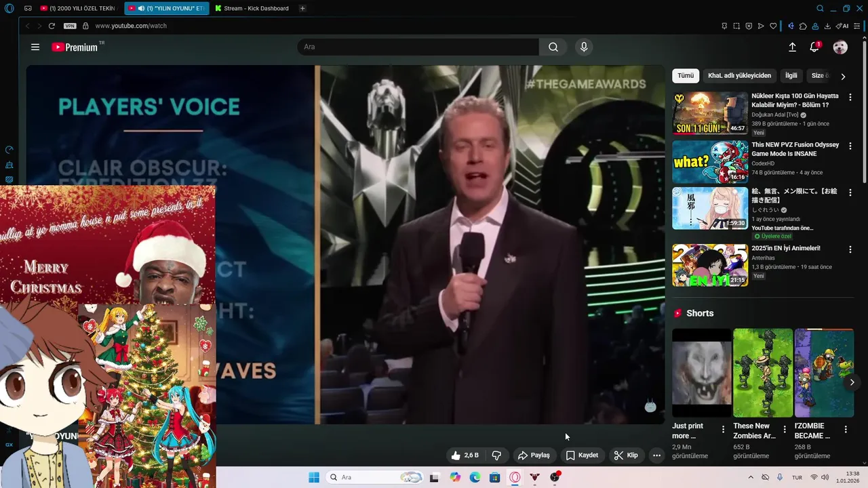Click the YouTube 'Ara' search field

tap(418, 47)
